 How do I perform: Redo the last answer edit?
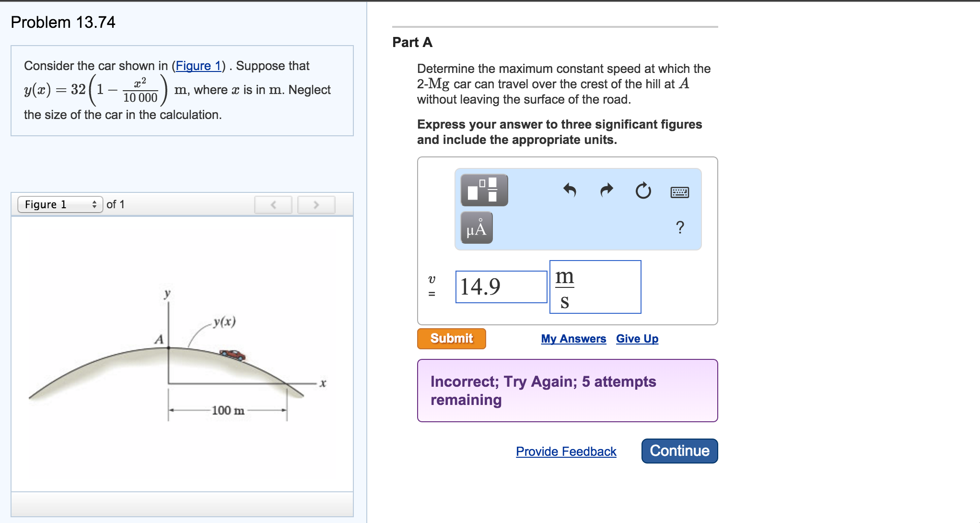point(606,190)
